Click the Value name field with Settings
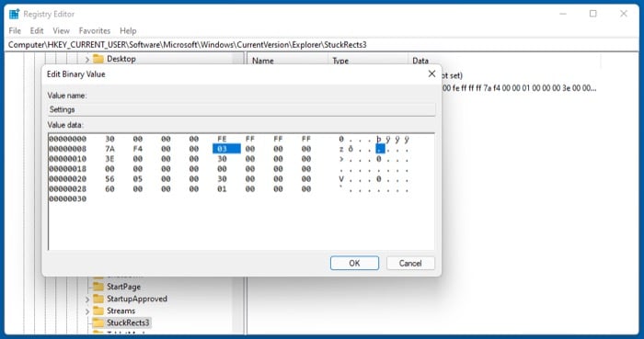The height and width of the screenshot is (339, 644). pos(241,109)
